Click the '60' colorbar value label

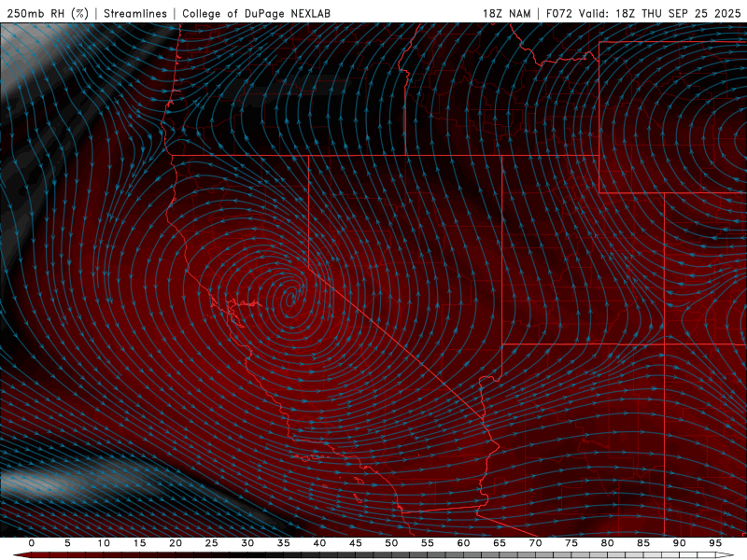463,543
